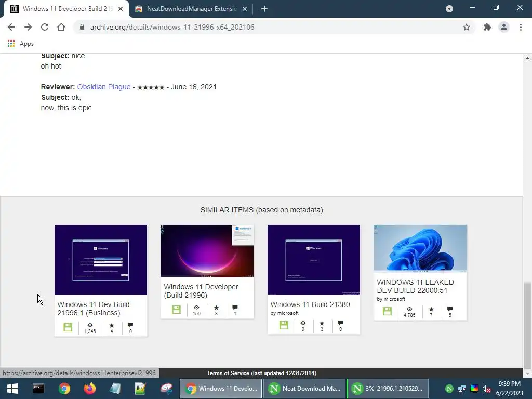Click the 1,346 views eye icon

pos(90,325)
